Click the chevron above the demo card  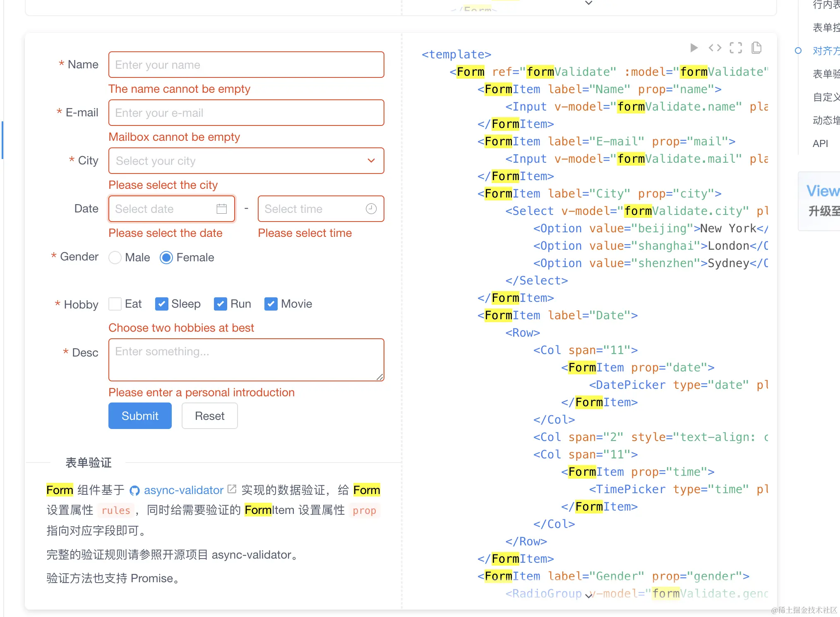click(x=588, y=3)
